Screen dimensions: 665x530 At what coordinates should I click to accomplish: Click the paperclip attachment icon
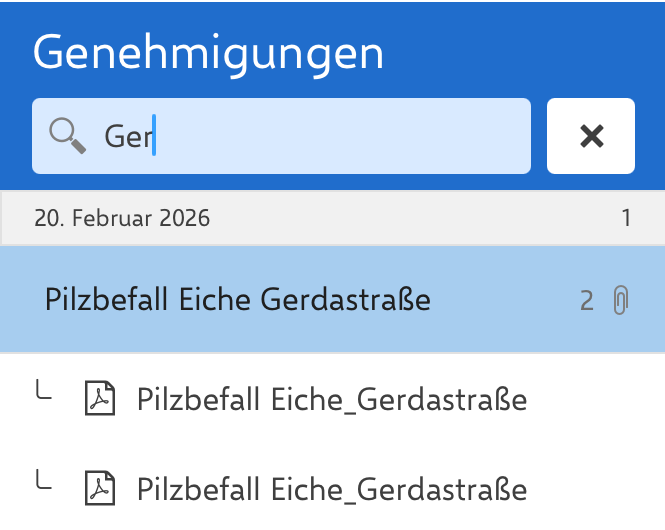620,300
